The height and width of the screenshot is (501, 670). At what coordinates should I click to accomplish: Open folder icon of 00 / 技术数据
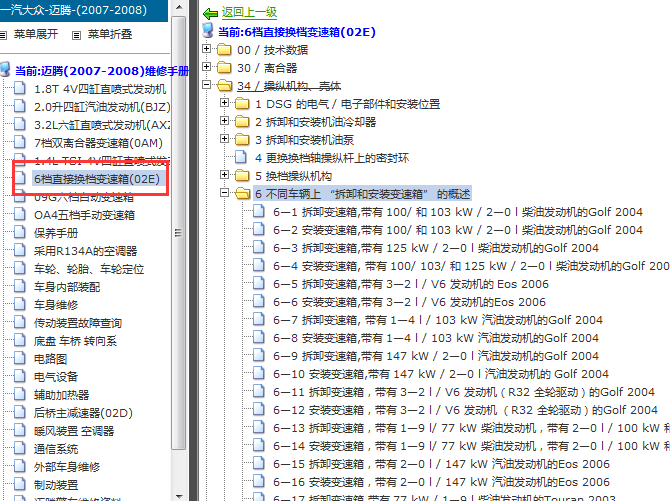[x=224, y=50]
